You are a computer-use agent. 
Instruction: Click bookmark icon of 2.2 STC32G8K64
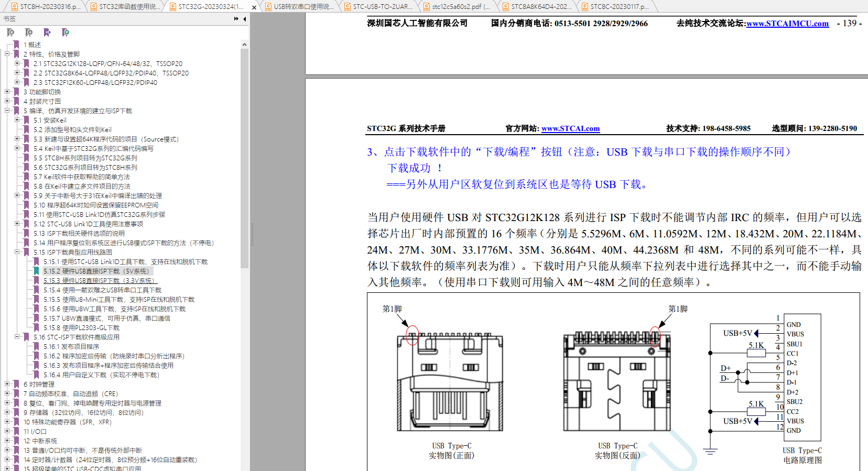27,73
